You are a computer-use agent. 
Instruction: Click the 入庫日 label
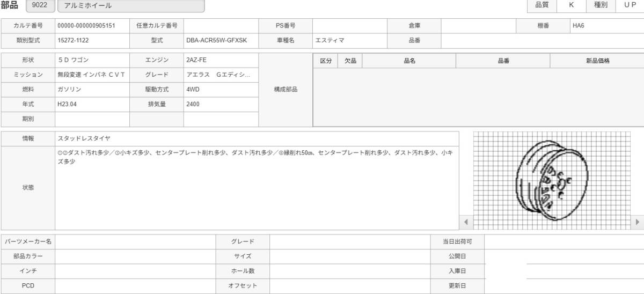[x=457, y=271]
